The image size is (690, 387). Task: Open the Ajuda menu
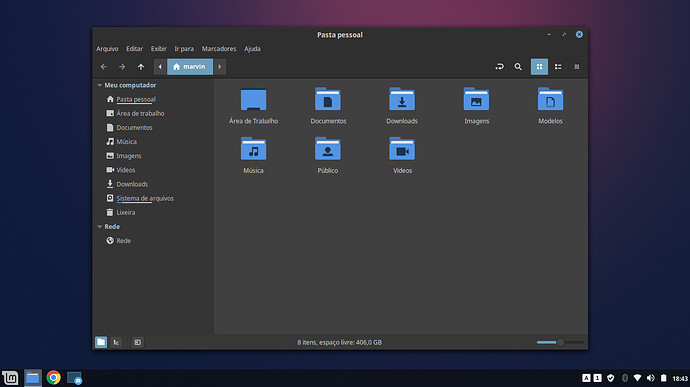[x=252, y=49]
